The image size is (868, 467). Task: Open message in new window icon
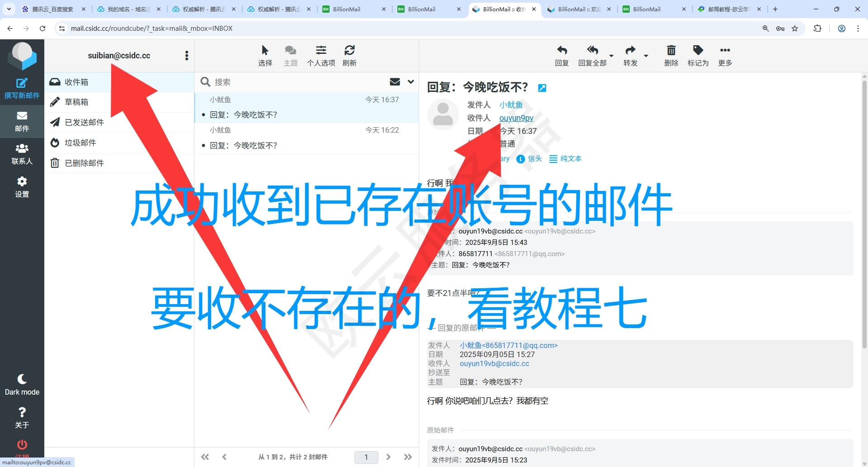tap(542, 88)
